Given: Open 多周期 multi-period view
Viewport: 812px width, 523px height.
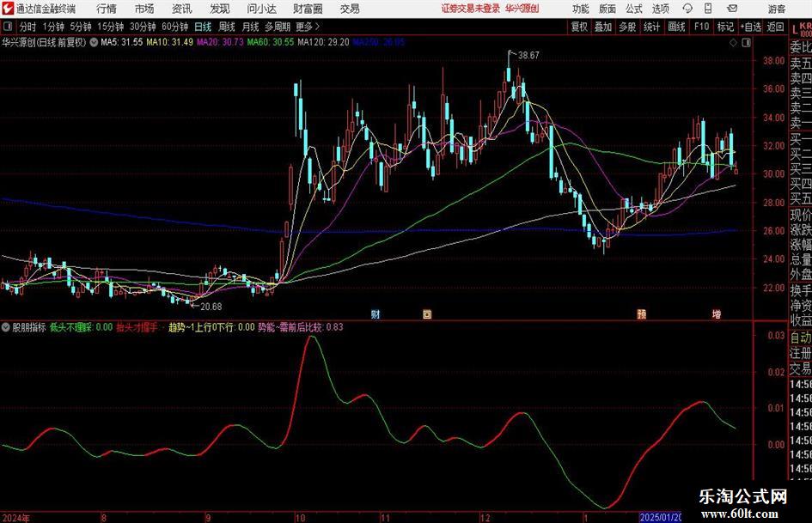Looking at the screenshot, I should 278,27.
